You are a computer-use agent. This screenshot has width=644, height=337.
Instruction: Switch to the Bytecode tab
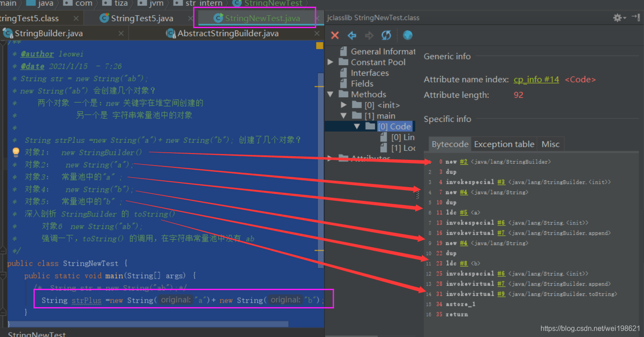(x=450, y=144)
